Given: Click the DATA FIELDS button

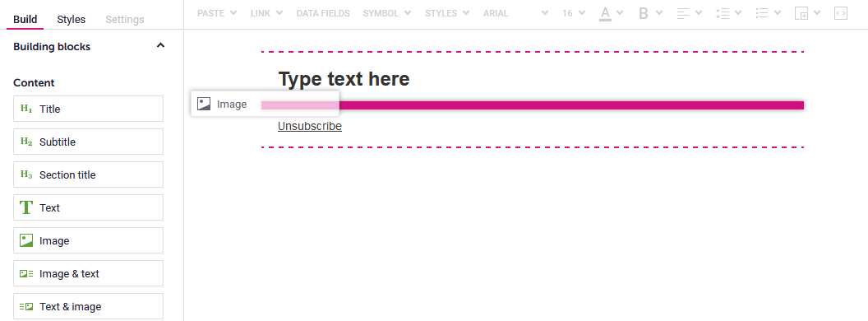Looking at the screenshot, I should [x=323, y=13].
